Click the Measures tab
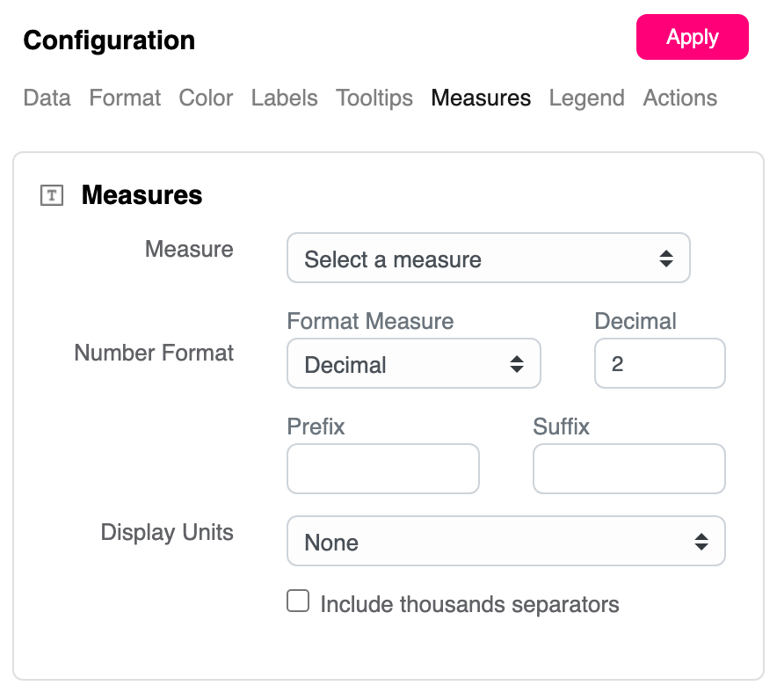This screenshot has width=777, height=700. click(x=481, y=98)
